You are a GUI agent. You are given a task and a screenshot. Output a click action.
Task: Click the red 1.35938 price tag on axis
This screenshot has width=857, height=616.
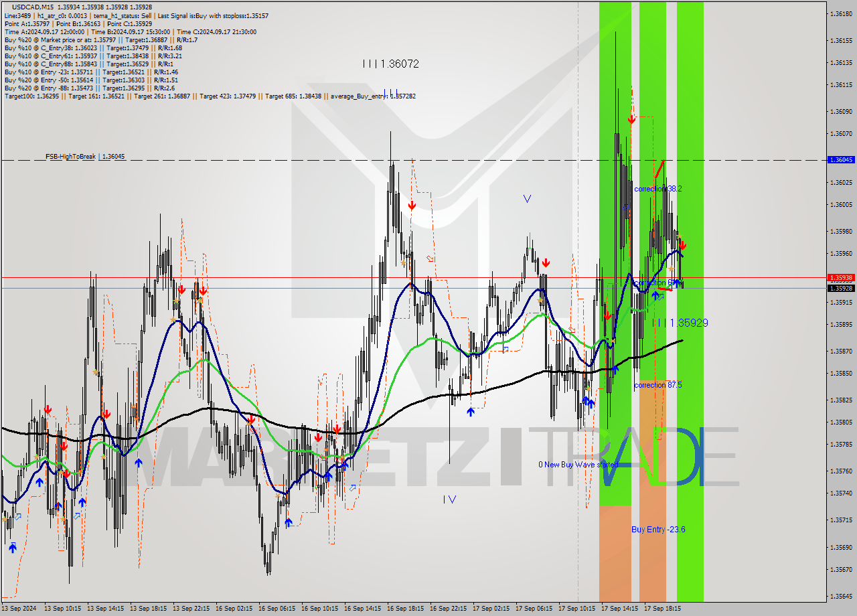841,277
